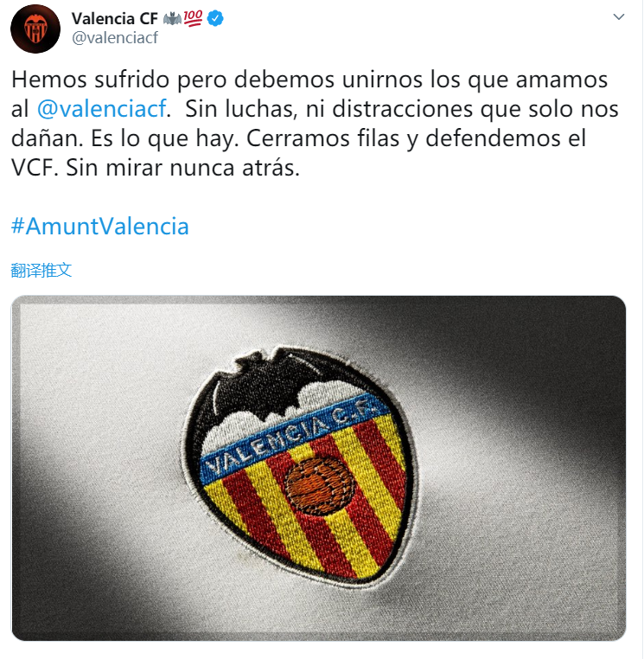Click the blue verified badge checkmark
Screen dimensions: 644x659
pyautogui.click(x=215, y=18)
